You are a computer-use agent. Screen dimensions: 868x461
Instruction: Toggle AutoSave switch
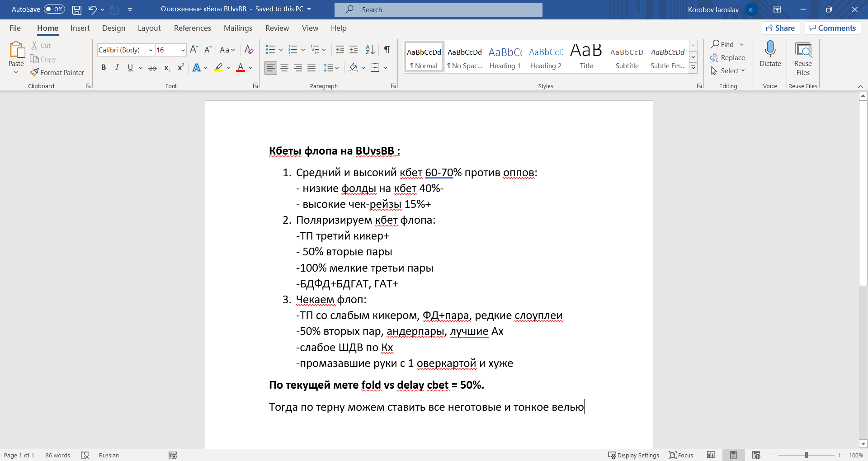point(54,9)
